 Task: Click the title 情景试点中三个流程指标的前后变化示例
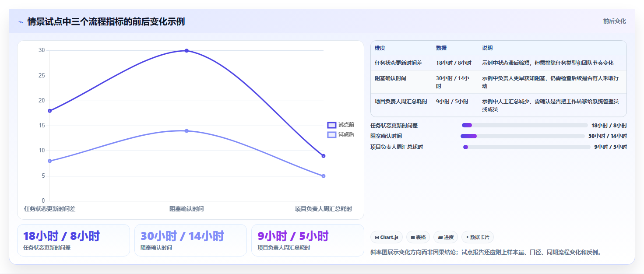[106, 21]
